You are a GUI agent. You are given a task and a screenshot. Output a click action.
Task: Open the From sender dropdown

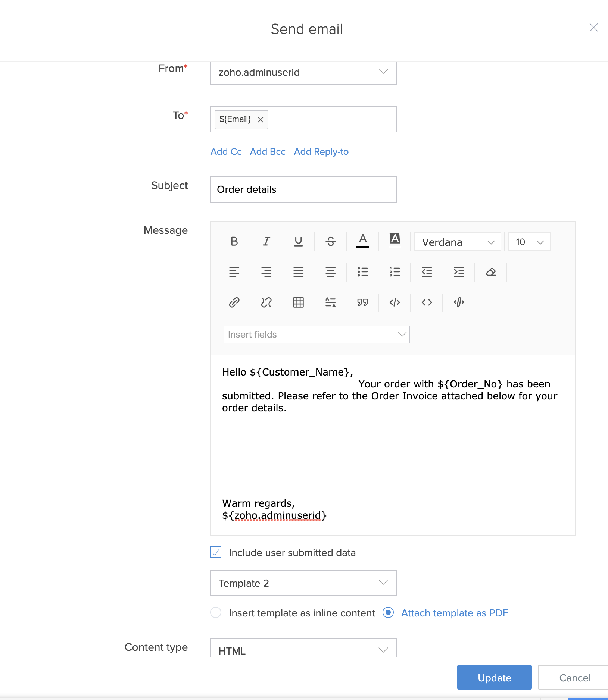[303, 72]
